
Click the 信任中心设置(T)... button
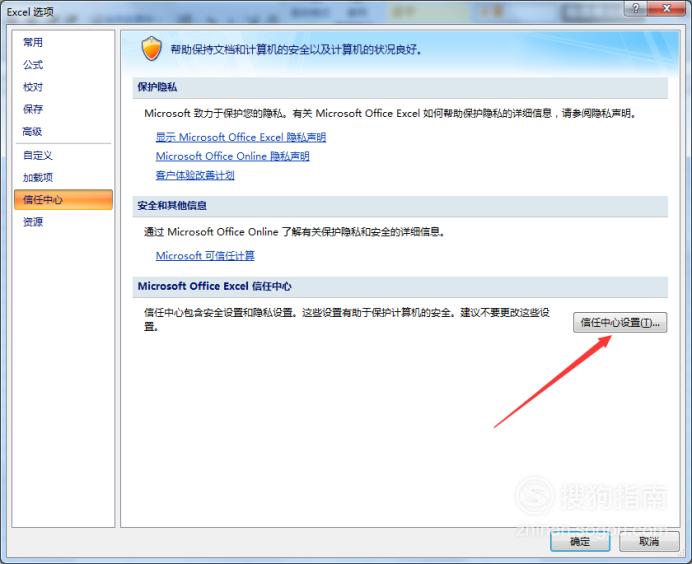coord(620,323)
